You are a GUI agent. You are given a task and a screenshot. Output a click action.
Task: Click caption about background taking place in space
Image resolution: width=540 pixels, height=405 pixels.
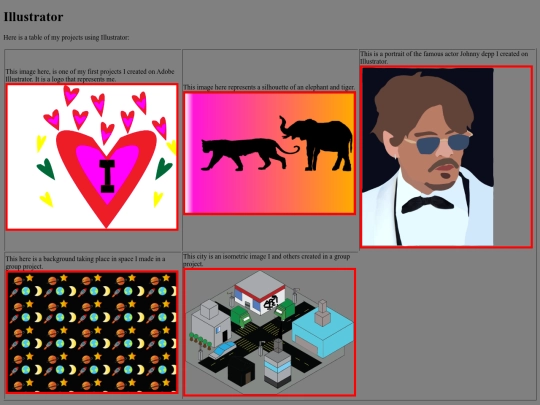[x=85, y=262]
